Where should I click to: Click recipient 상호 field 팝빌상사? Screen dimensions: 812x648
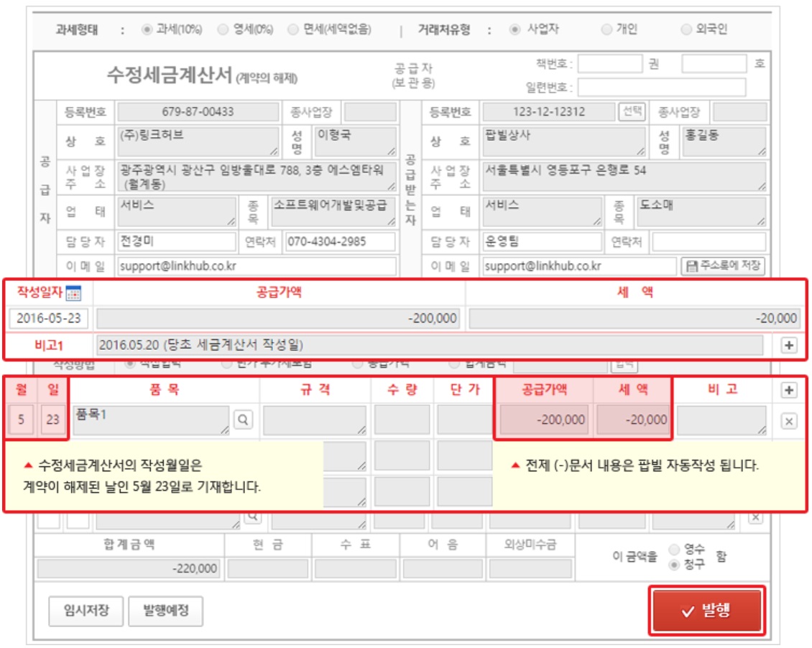point(564,142)
